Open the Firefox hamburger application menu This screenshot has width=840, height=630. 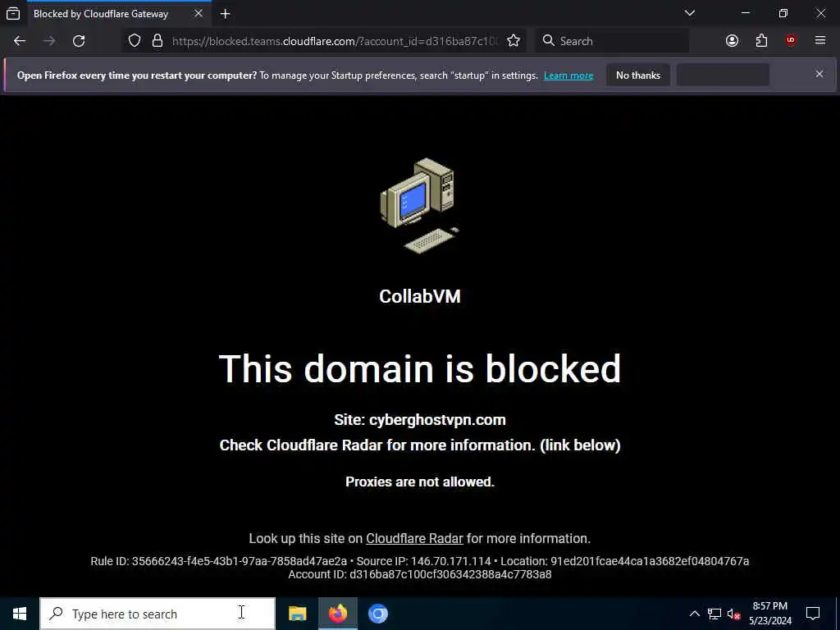click(x=819, y=41)
